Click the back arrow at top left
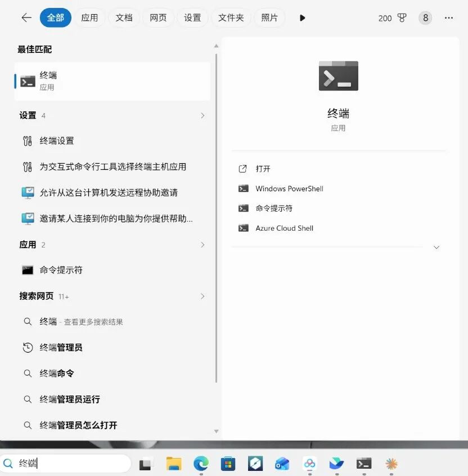 [26, 17]
